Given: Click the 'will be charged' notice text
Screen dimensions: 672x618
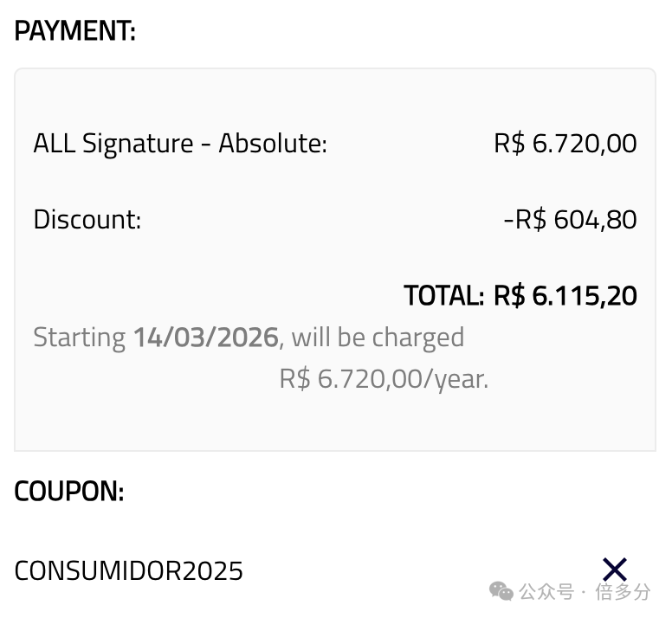Looking at the screenshot, I should [x=378, y=337].
